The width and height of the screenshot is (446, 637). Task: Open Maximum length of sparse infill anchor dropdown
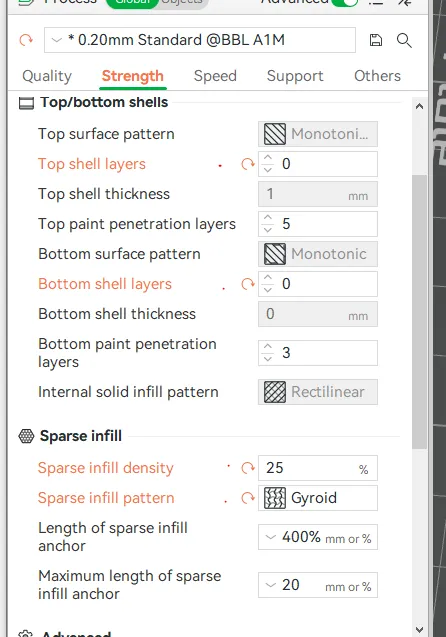(x=318, y=585)
